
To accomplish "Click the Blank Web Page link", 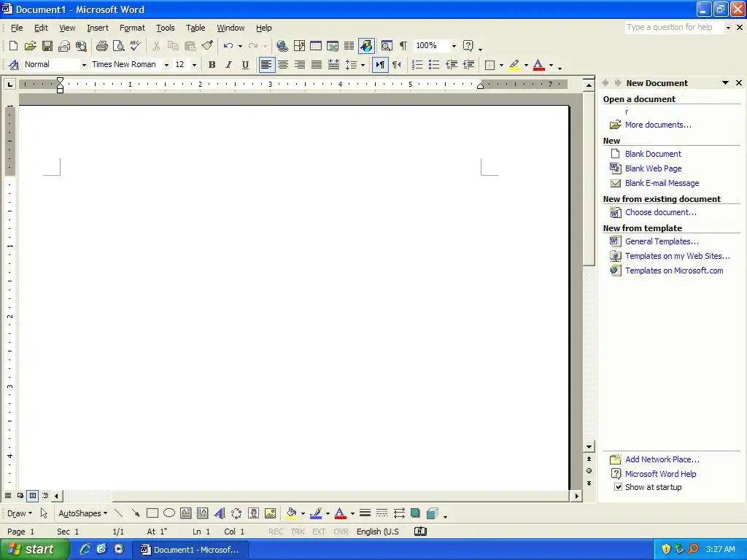I will [653, 168].
